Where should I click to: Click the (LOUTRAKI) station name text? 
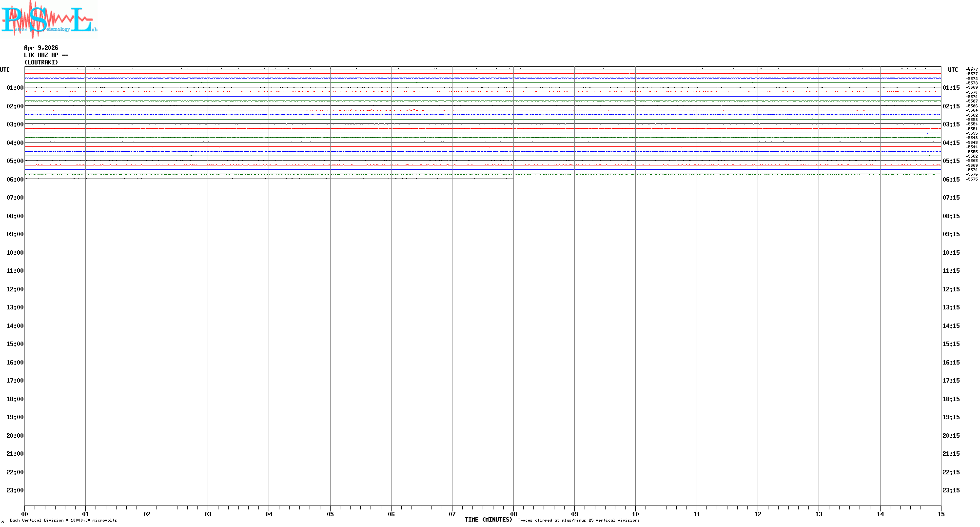[41, 62]
